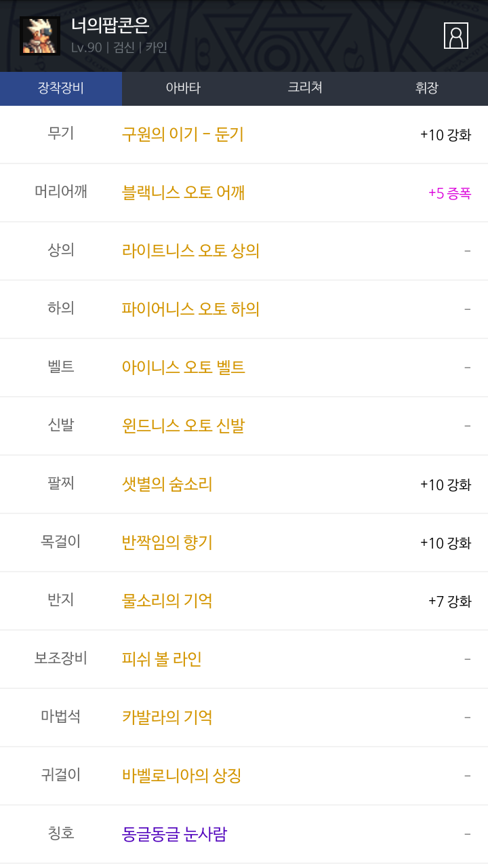Tap ring item 물소리의 기억
This screenshot has width=488, height=868.
[x=167, y=601]
